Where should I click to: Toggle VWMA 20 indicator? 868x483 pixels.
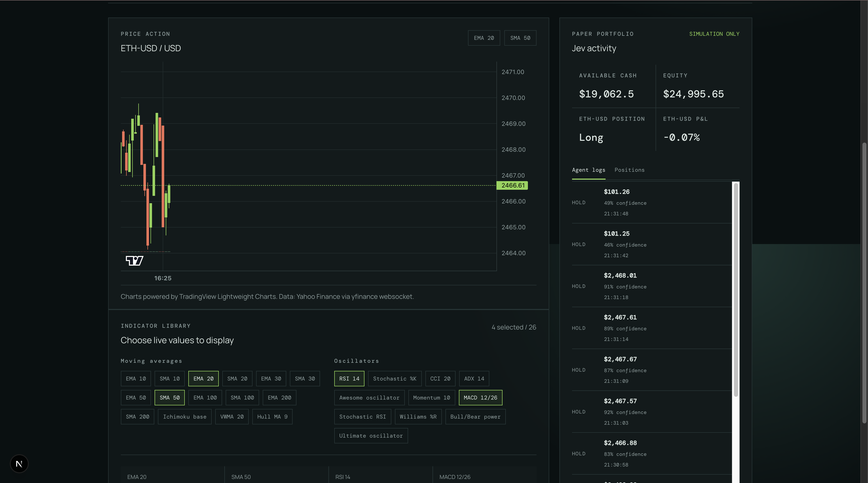coord(232,417)
